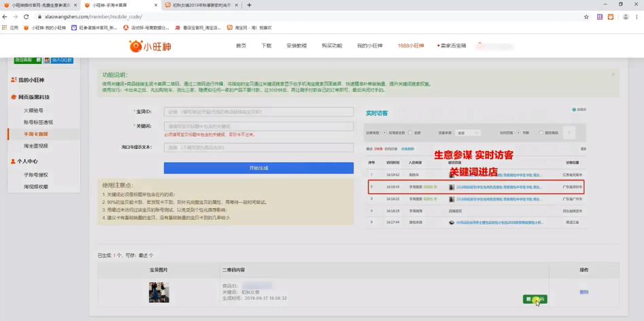The height and width of the screenshot is (321, 644).
Task: Open 1688小旺神 in the navigation
Action: [x=411, y=46]
